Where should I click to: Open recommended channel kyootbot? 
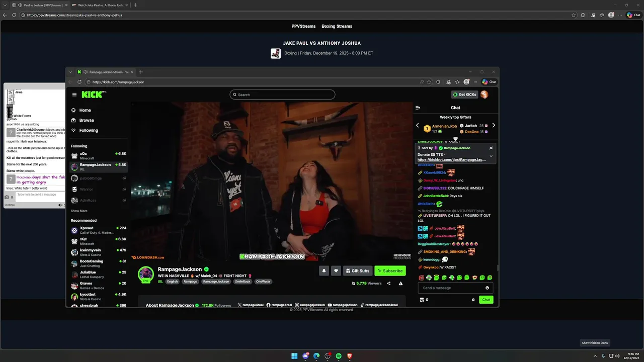(98, 297)
